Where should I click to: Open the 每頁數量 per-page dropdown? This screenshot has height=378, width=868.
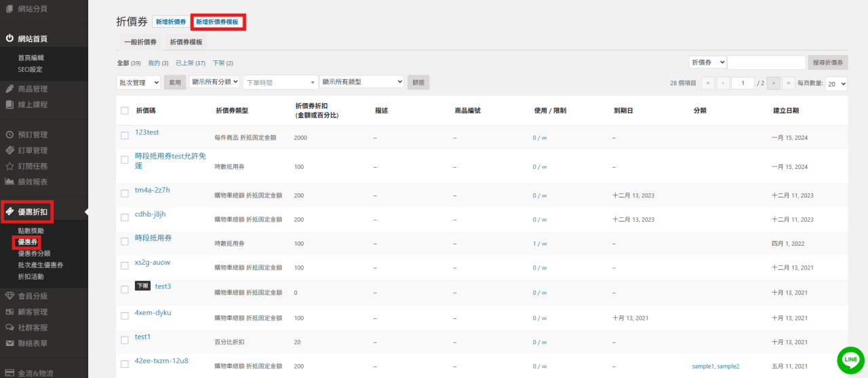(837, 83)
